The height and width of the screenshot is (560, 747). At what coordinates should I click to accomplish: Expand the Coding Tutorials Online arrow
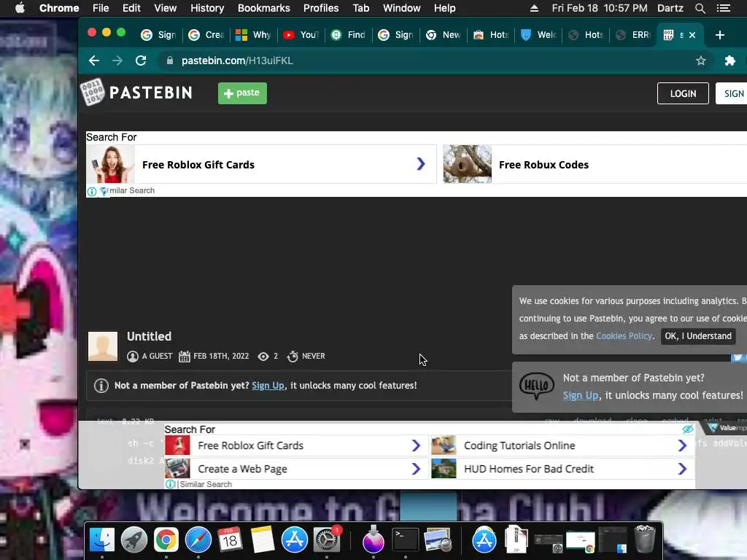(682, 446)
